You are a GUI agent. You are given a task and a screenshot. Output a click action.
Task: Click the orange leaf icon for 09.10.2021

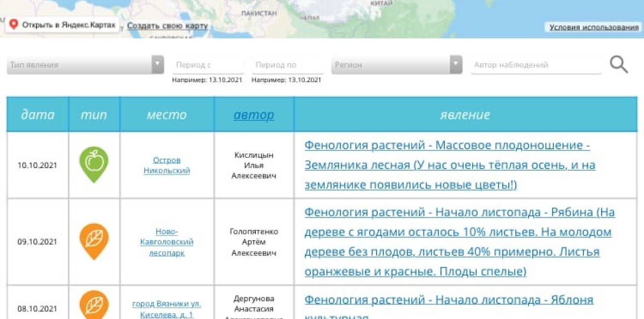point(94,242)
